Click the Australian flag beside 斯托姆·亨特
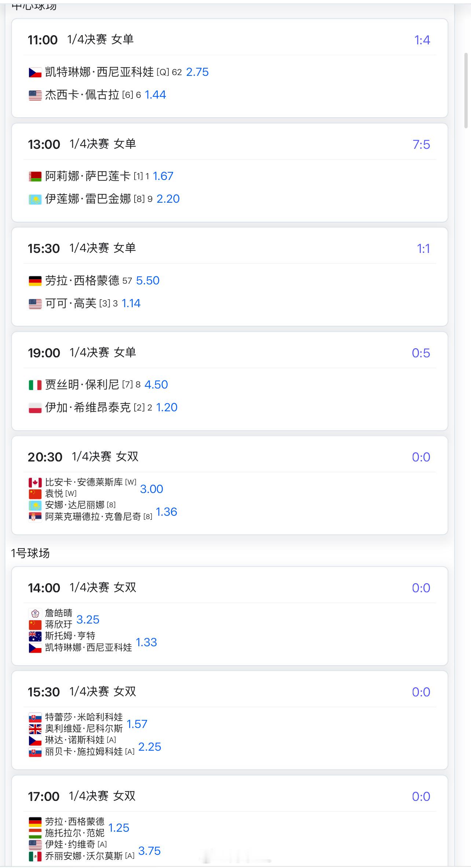Screen dimensions: 471x868 point(35,636)
